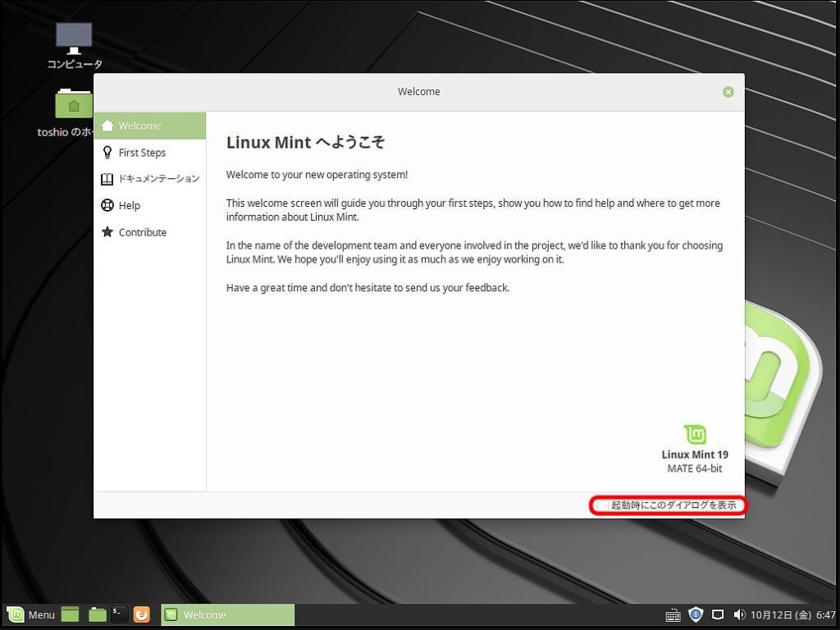The image size is (840, 630).
Task: Select the Contribute star entry
Action: (143, 232)
